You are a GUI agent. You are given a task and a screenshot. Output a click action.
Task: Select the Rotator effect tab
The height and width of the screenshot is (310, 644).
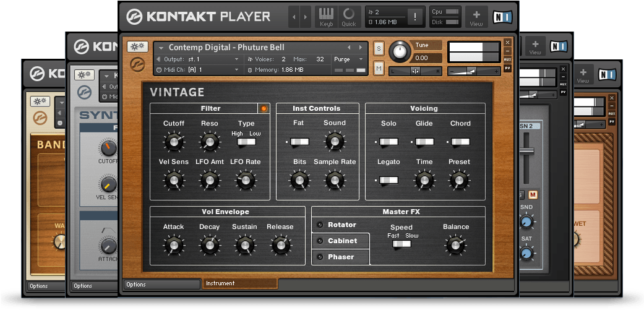340,225
